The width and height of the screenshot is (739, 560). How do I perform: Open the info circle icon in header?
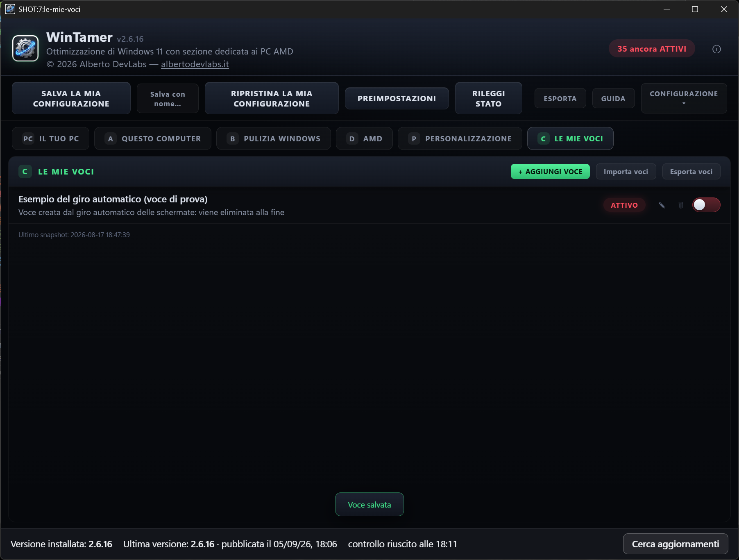(x=716, y=49)
